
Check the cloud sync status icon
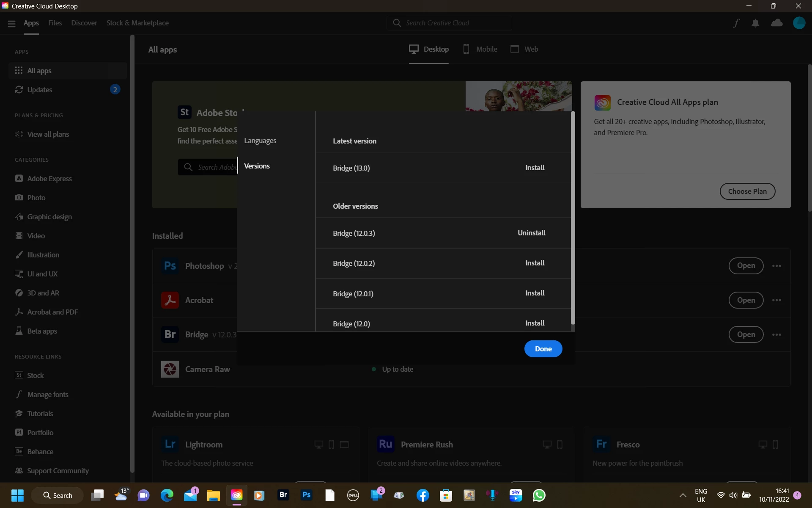coord(776,23)
